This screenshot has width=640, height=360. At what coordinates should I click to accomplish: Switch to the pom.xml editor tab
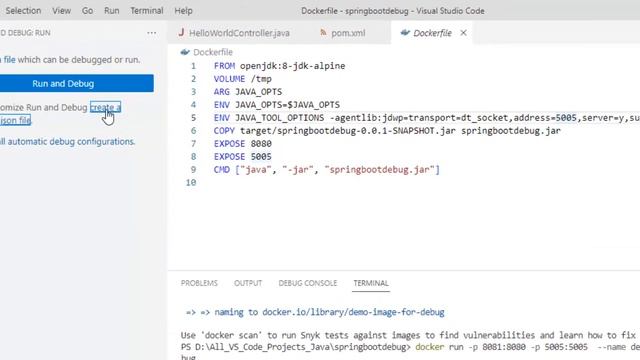[x=348, y=33]
